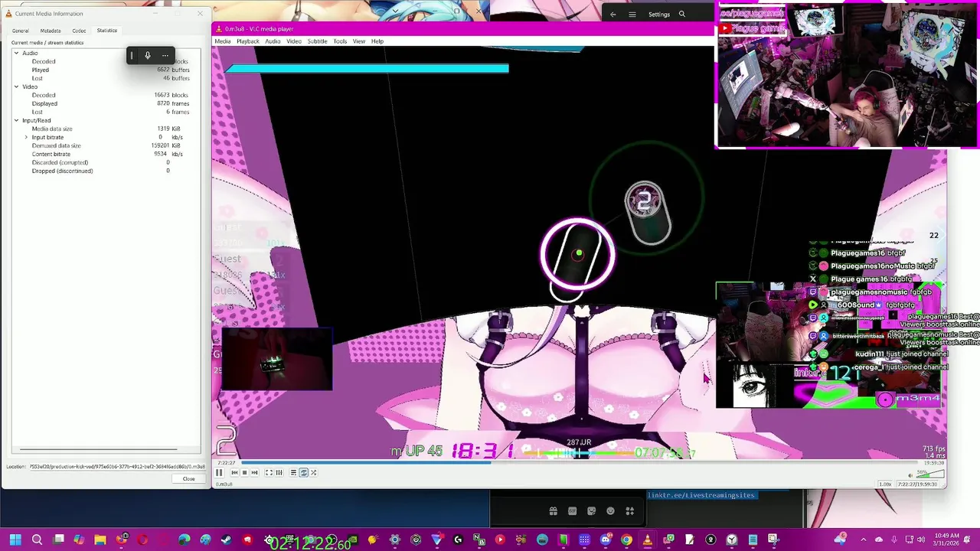Collapse the Audio statistics group

pos(16,53)
